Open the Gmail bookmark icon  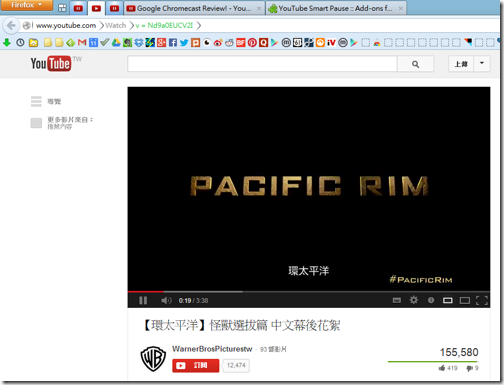[82, 42]
